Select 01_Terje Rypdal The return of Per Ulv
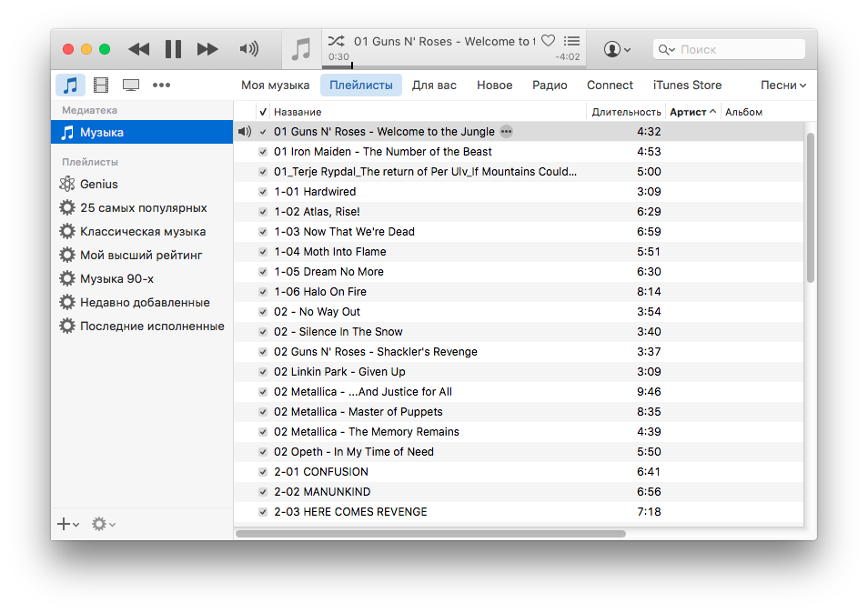Image resolution: width=868 pixels, height=613 pixels. pos(519,172)
